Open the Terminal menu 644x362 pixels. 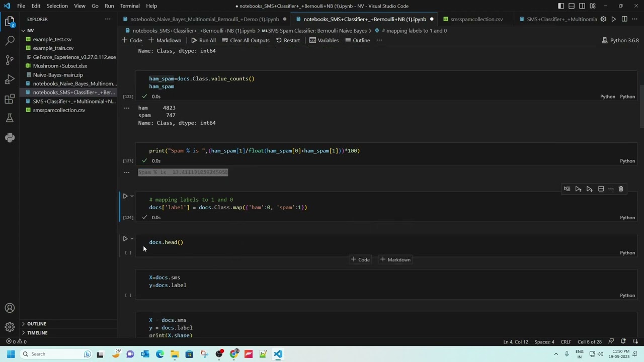[130, 6]
